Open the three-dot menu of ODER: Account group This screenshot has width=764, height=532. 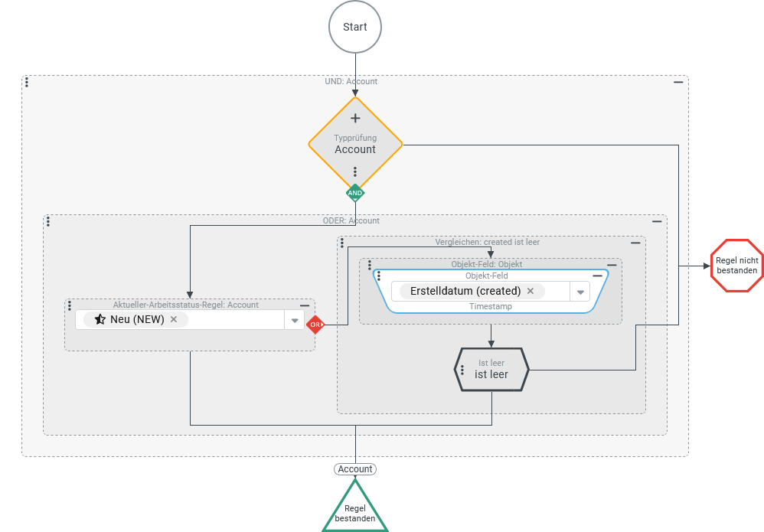pyautogui.click(x=48, y=221)
